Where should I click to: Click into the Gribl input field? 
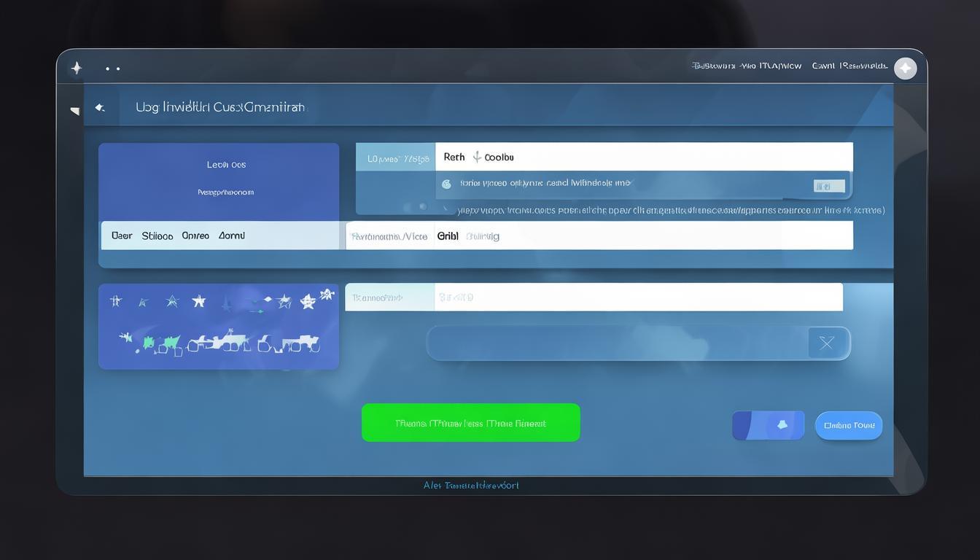coord(642,236)
